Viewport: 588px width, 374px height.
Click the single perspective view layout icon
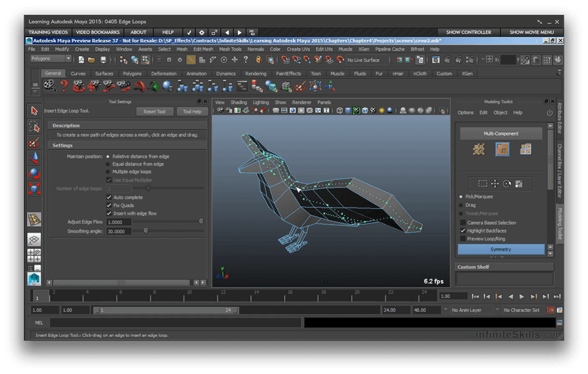pyautogui.click(x=34, y=240)
